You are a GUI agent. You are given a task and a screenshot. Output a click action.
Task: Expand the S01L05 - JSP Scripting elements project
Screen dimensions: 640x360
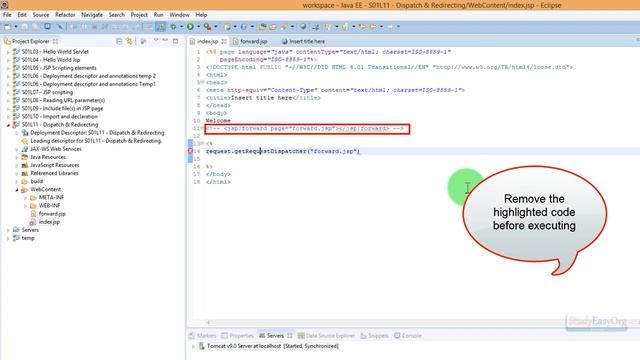(x=8, y=68)
